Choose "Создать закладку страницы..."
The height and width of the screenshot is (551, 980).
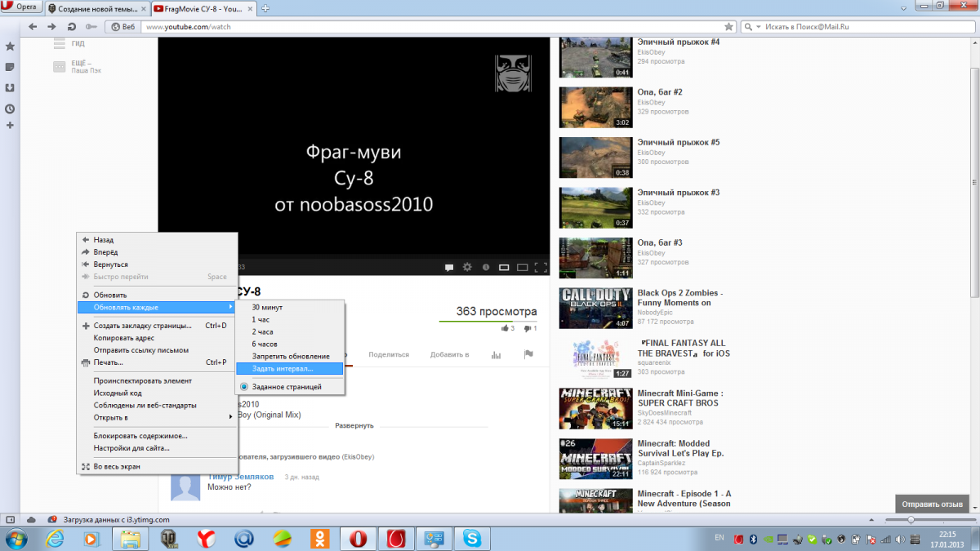157,326
